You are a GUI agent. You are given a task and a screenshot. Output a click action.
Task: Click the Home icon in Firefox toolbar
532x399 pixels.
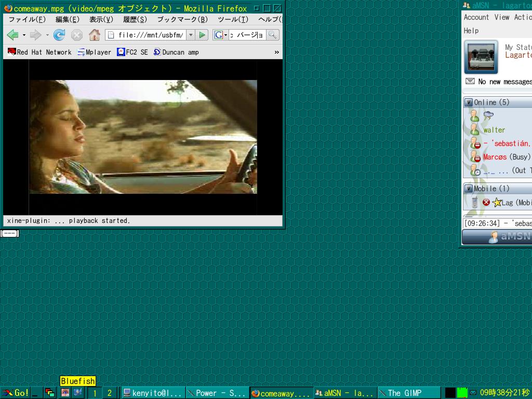94,35
